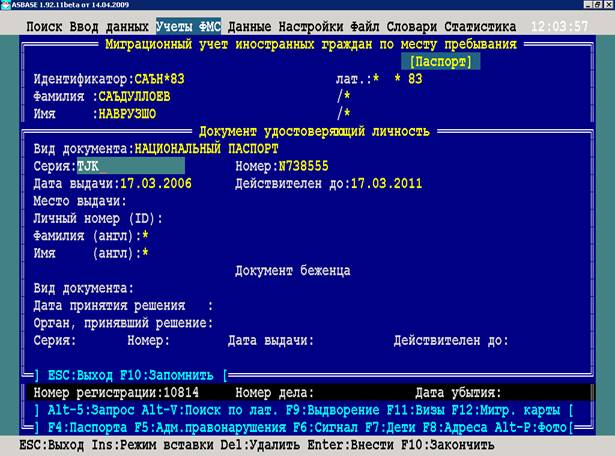Click the ASBASE window icon in title bar
Image resolution: width=615 pixels, height=456 pixels.
(x=5, y=4)
